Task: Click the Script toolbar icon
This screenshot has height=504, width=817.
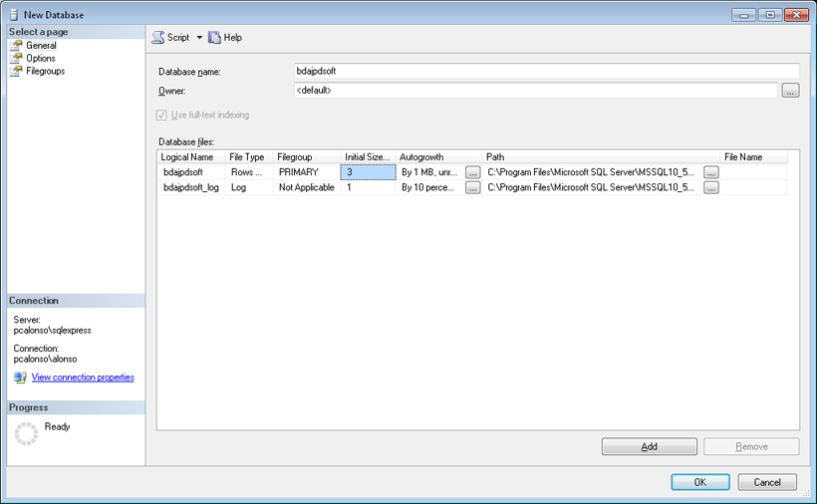Action: coord(158,38)
